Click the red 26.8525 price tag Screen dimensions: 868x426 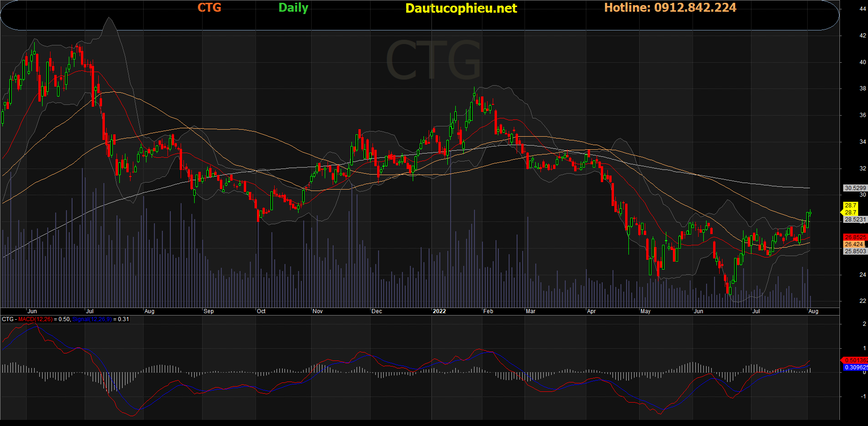(855, 237)
